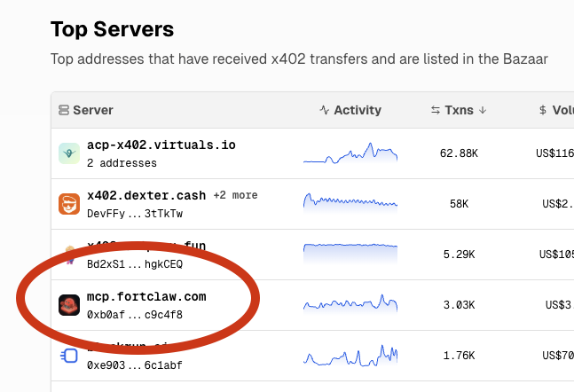Open the x402.dexter.cash server avatar

pyautogui.click(x=69, y=204)
